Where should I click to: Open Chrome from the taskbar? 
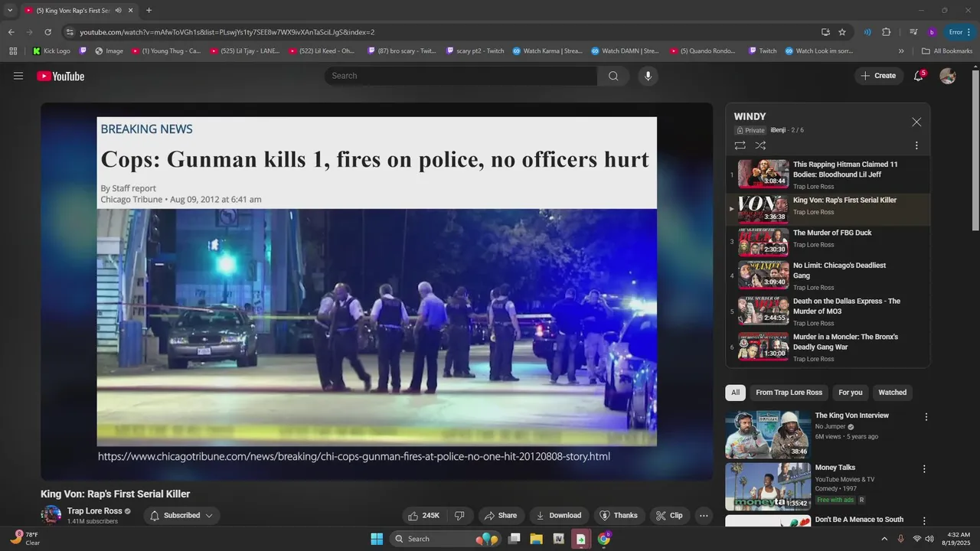pyautogui.click(x=604, y=539)
